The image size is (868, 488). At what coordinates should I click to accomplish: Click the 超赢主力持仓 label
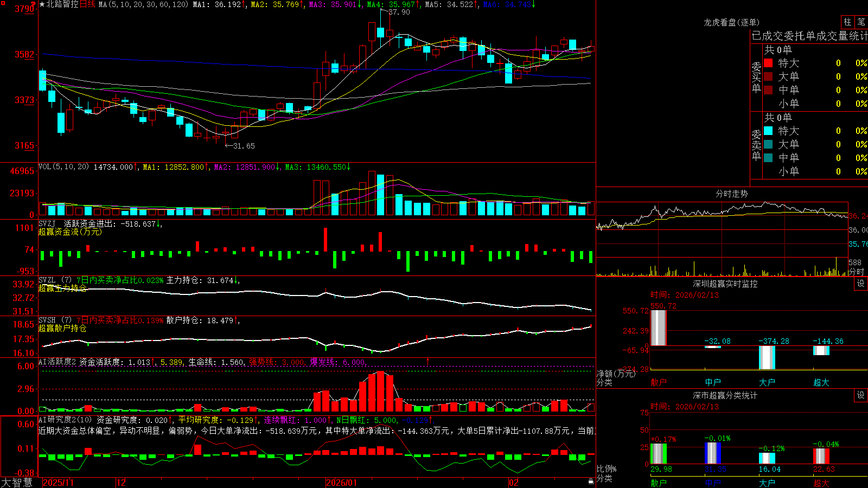[62, 288]
